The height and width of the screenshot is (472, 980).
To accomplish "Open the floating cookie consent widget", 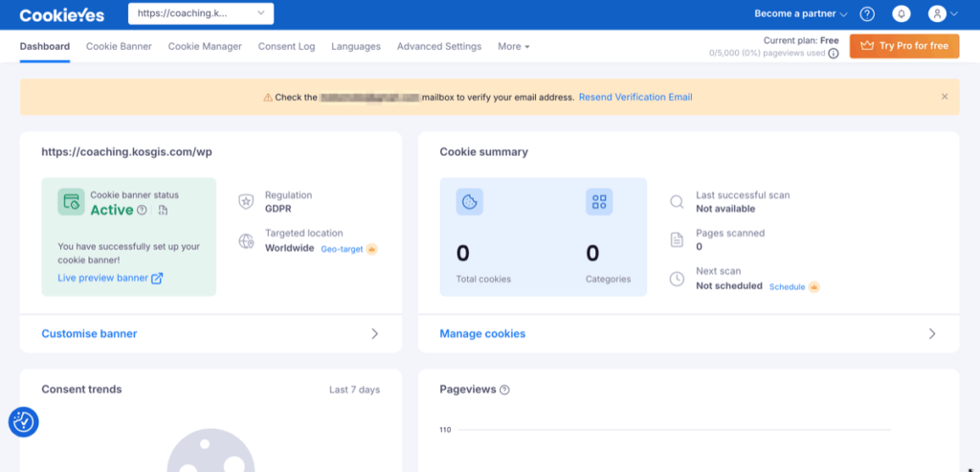I will pyautogui.click(x=24, y=422).
